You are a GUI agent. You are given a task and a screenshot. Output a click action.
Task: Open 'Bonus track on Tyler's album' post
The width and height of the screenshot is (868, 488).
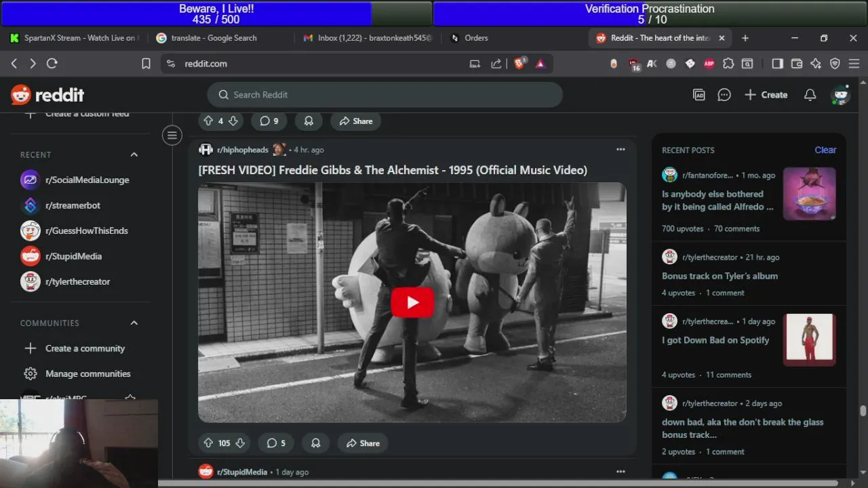(719, 276)
